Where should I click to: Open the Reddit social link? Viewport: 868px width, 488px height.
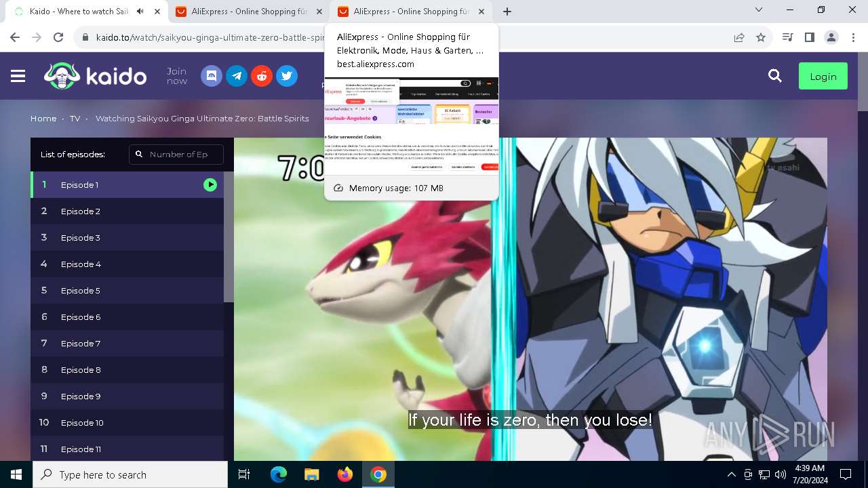coord(262,76)
